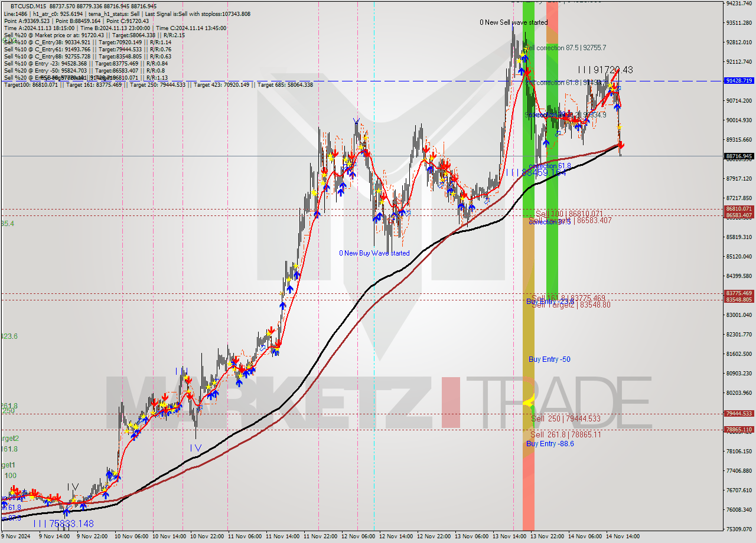The width and height of the screenshot is (756, 543).
Task: Click the red 79444.533 price tag
Action: point(739,414)
